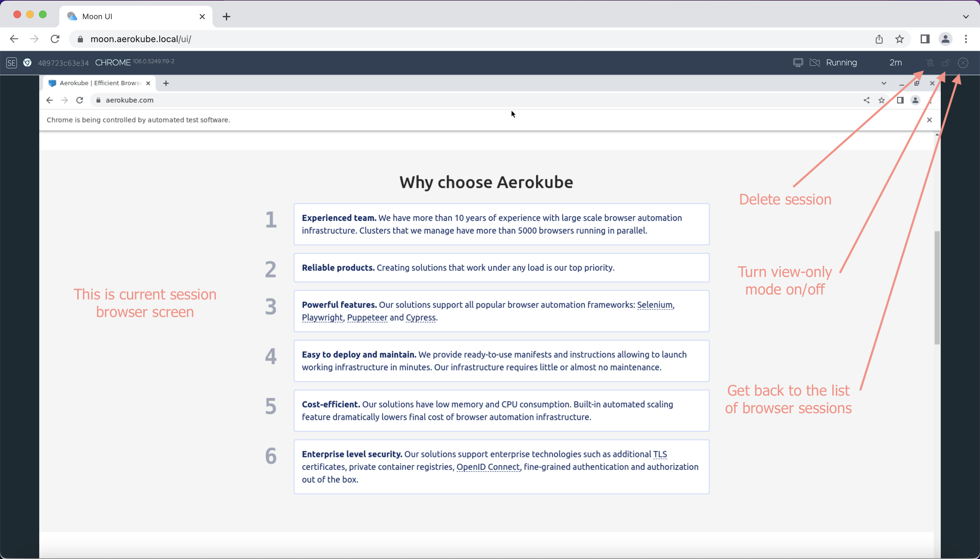This screenshot has width=980, height=559.
Task: Click the aerokube.com address field
Action: pos(490,100)
